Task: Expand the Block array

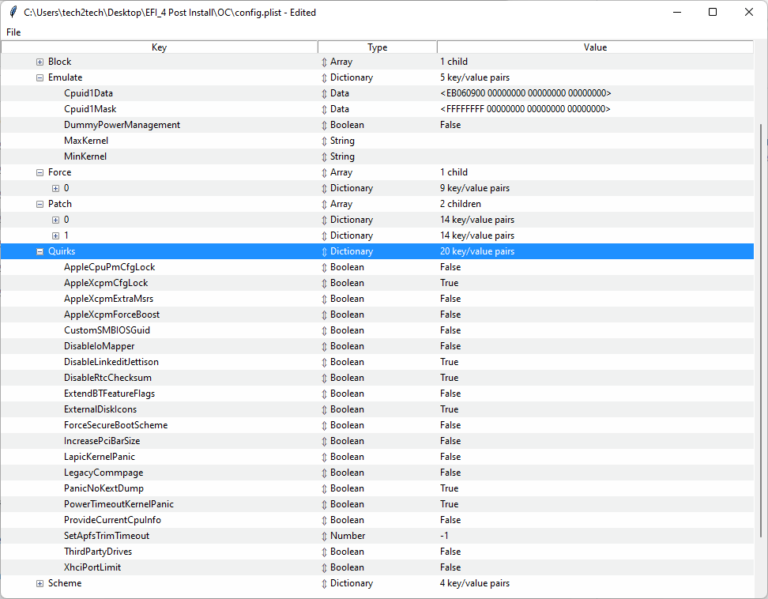Action: [40, 62]
